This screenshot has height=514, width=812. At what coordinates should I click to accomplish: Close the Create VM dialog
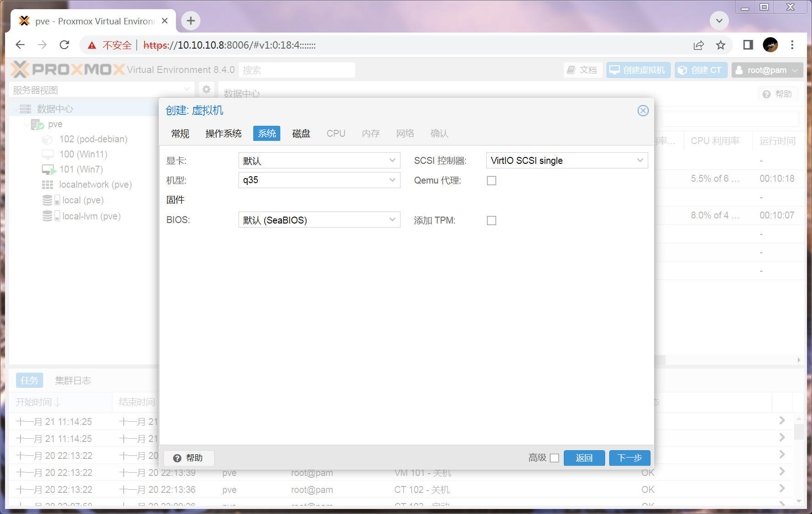pos(643,111)
